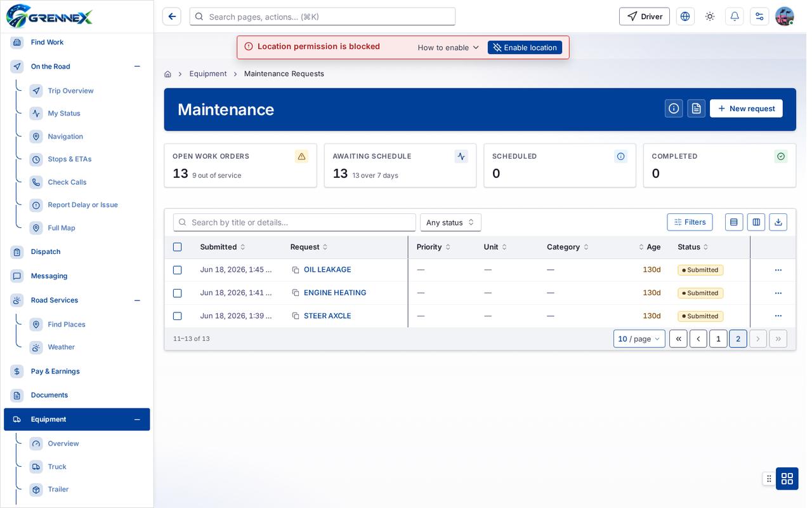Click the back arrow button near search
This screenshot has width=812, height=508.
point(172,17)
